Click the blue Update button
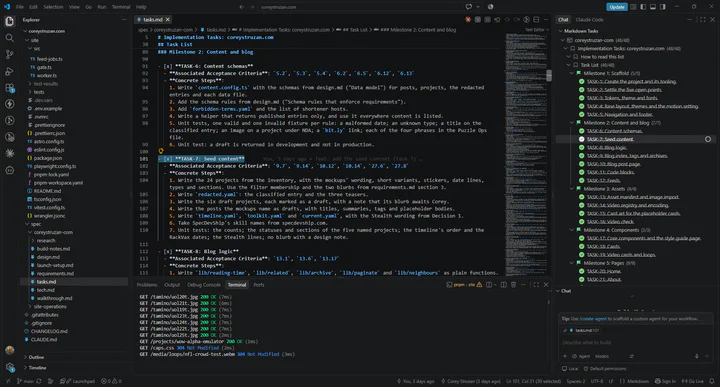Screen dimensions: 720x387 coord(617,7)
